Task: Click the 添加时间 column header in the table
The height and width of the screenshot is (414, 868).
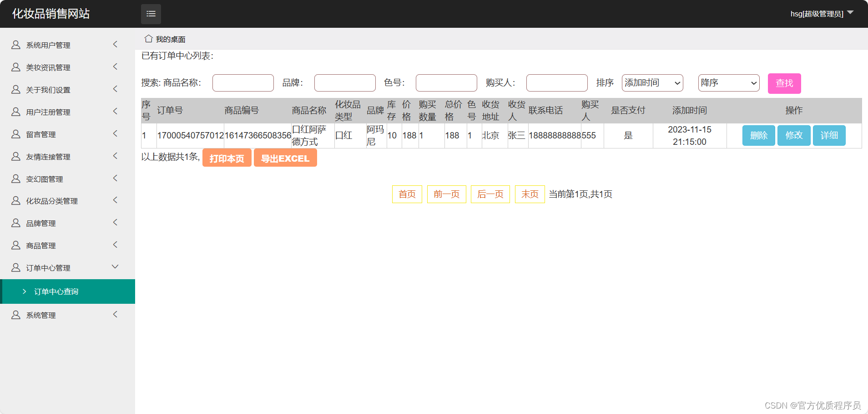Action: pos(690,110)
